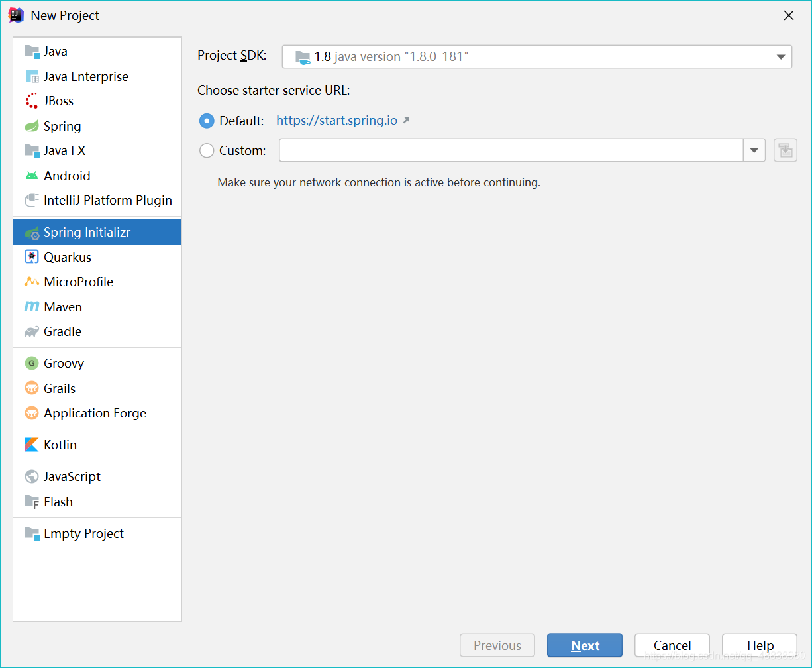Click the JavaScript globe icon
Image resolution: width=812 pixels, height=668 pixels.
point(32,476)
